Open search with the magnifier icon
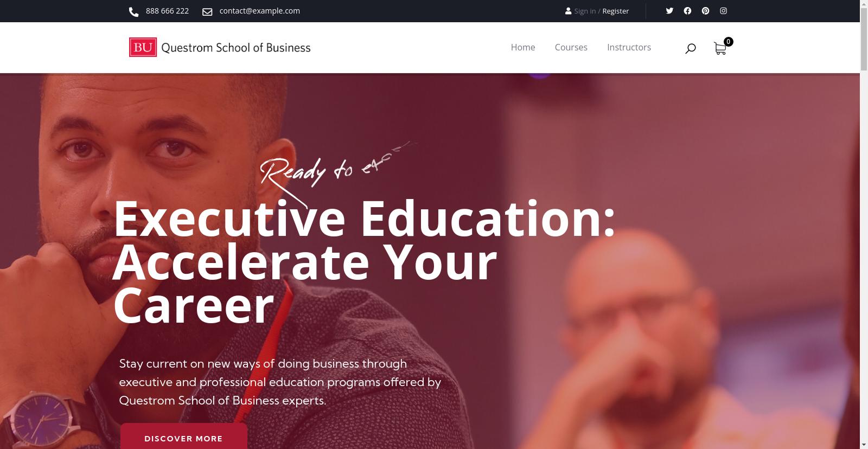Image resolution: width=868 pixels, height=449 pixels. (691, 49)
